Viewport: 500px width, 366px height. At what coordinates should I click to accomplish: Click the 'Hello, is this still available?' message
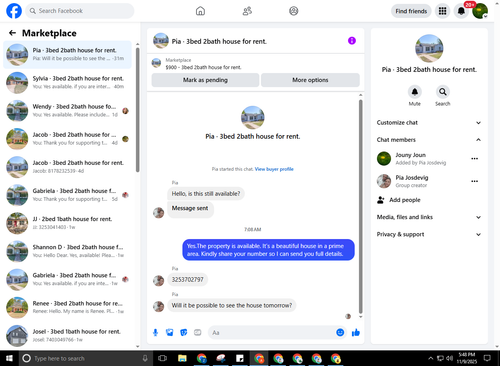click(206, 193)
